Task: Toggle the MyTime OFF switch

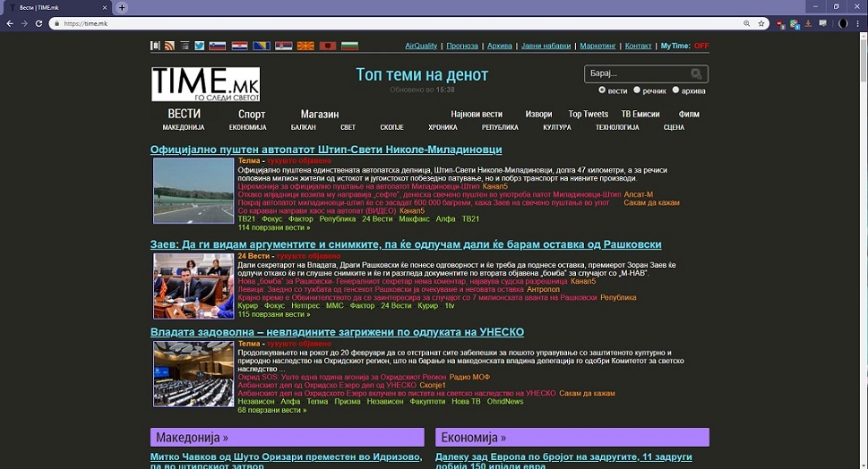Action: coord(701,46)
